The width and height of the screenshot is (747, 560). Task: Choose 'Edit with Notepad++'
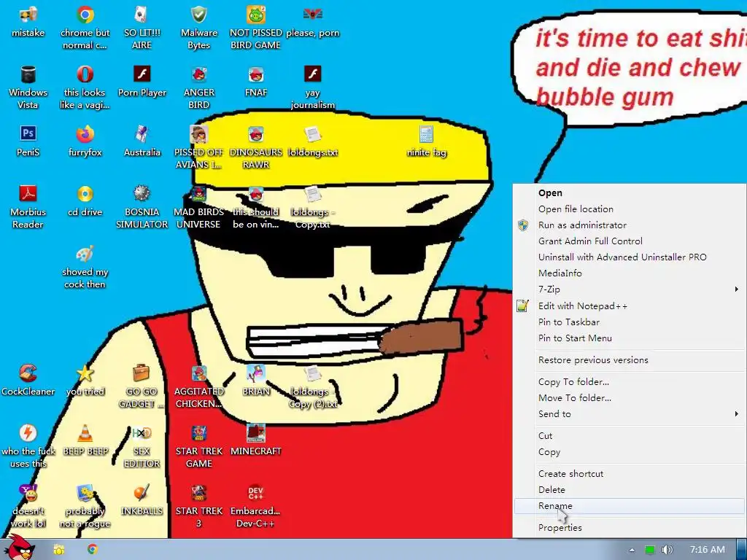click(x=630, y=306)
